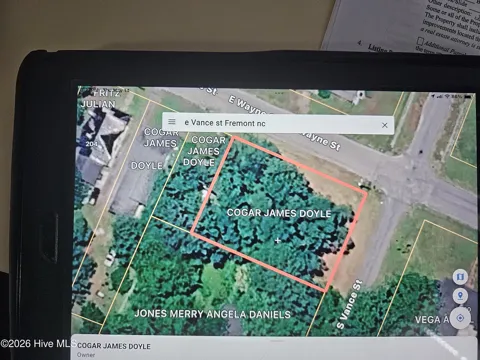Pull up the bottom sheet drag handle
Screen dimensions: 480x360
pos(277,340)
